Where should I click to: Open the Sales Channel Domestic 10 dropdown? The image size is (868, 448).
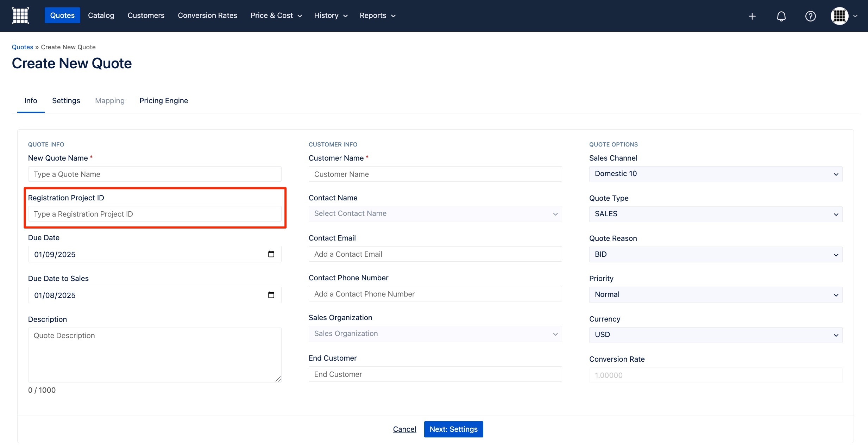pos(716,174)
